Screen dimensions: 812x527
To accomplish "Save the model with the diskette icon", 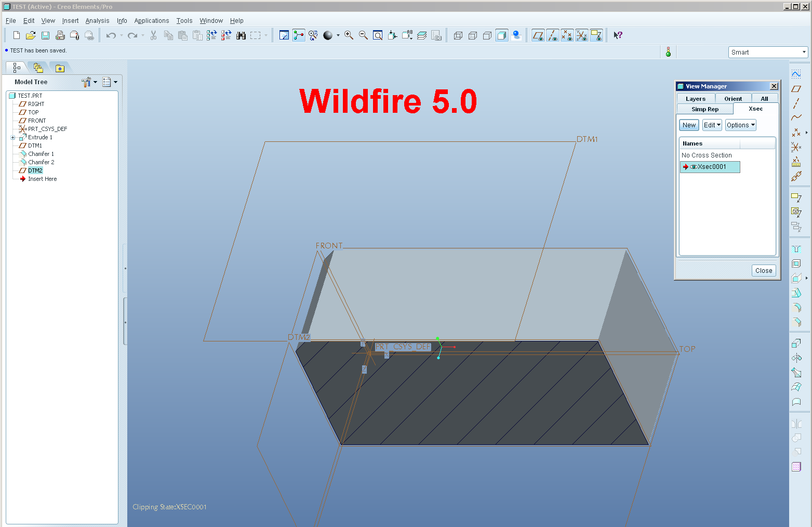I will click(45, 35).
